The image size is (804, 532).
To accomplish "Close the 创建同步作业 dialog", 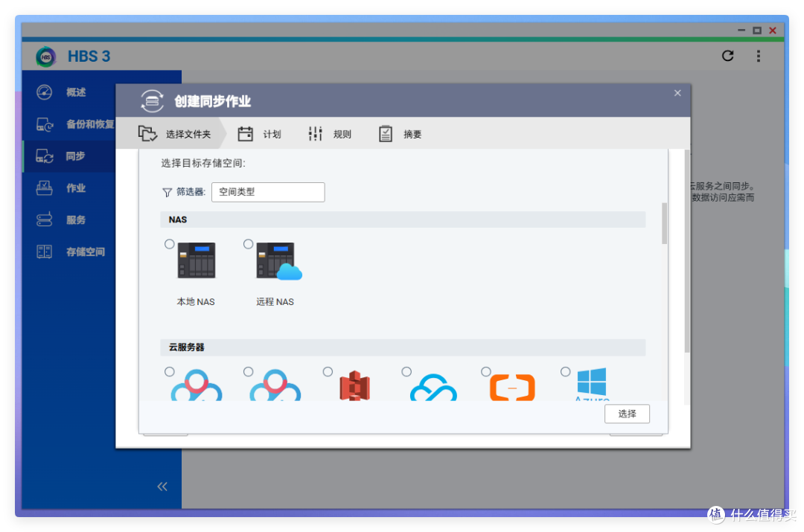I will pos(677,93).
